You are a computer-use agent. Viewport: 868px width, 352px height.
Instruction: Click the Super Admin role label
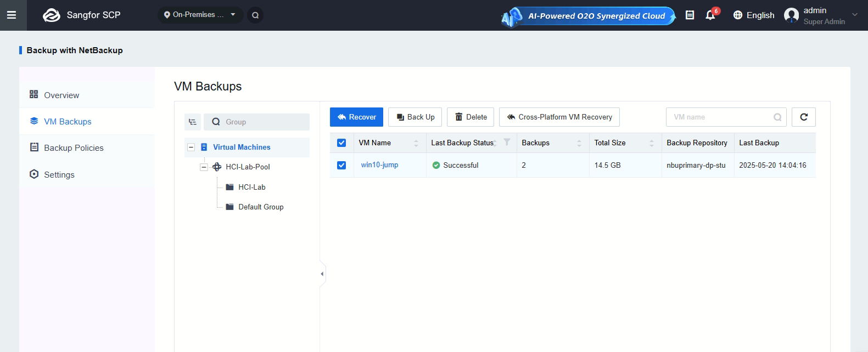click(824, 21)
